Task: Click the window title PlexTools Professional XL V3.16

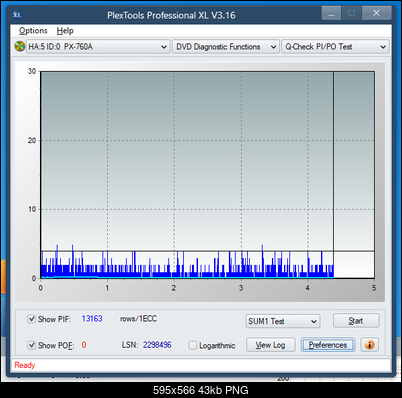Action: tap(171, 15)
